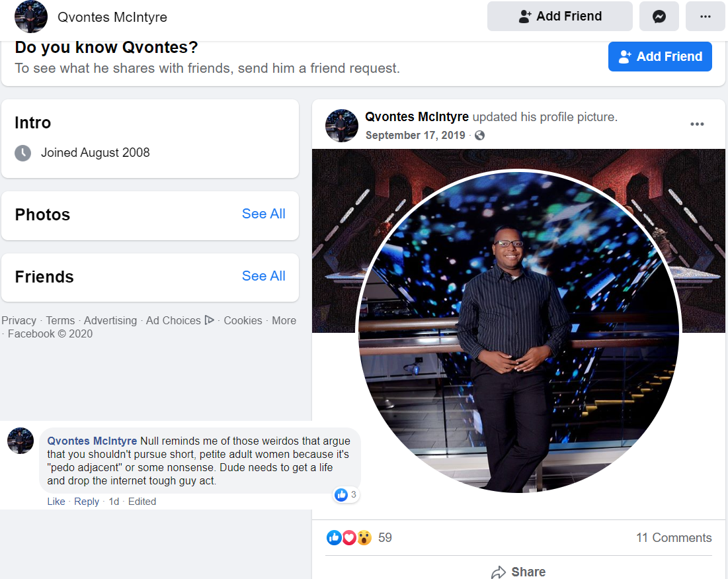The image size is (728, 579).
Task: Open Ad Choices footer link
Action: (173, 321)
